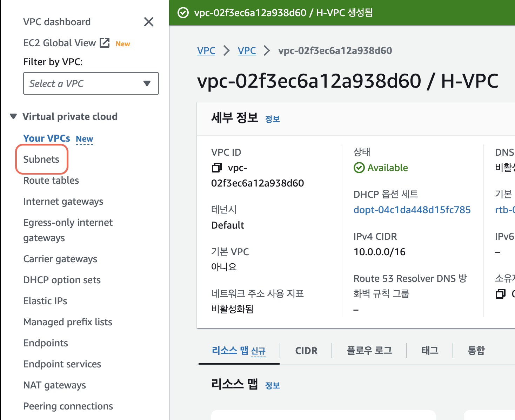Viewport: 515px width, 420px height.
Task: Open 정보 link beside 리소스 맵 heading
Action: [272, 386]
